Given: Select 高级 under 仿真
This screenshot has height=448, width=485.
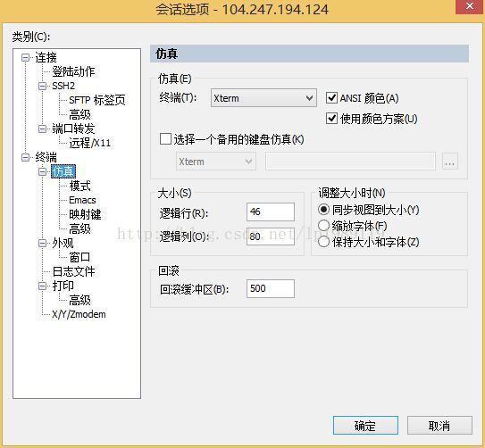Looking at the screenshot, I should click(79, 229).
